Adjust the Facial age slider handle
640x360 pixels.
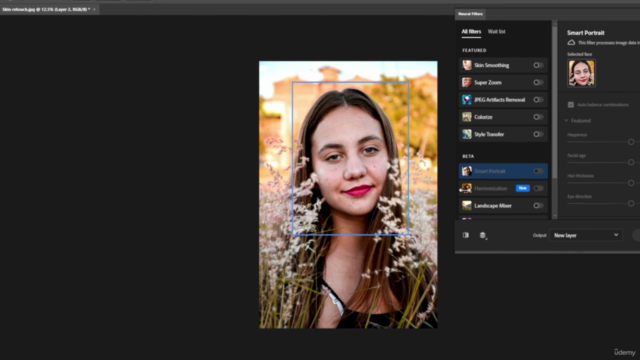click(631, 162)
